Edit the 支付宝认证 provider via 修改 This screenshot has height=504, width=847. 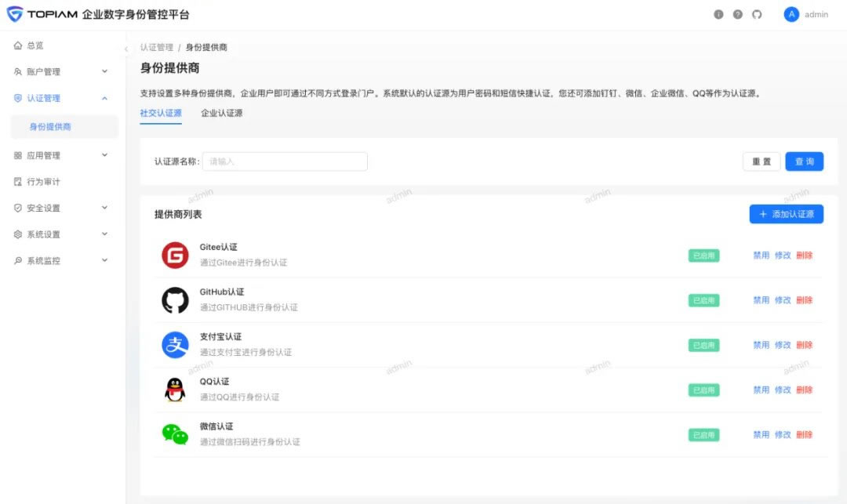[x=783, y=345]
